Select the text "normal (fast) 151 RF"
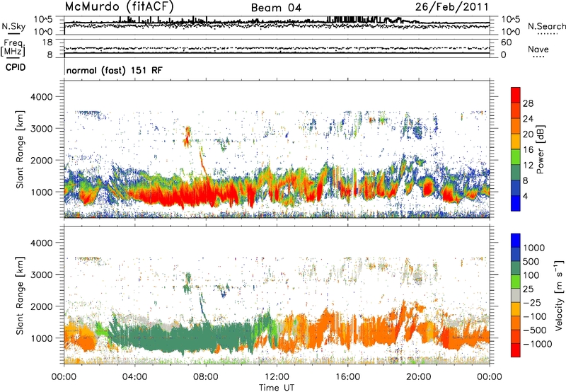 (115, 70)
